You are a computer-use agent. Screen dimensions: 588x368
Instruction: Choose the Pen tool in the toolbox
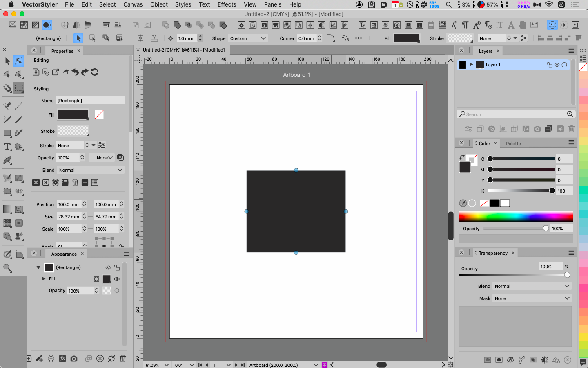[7, 105]
